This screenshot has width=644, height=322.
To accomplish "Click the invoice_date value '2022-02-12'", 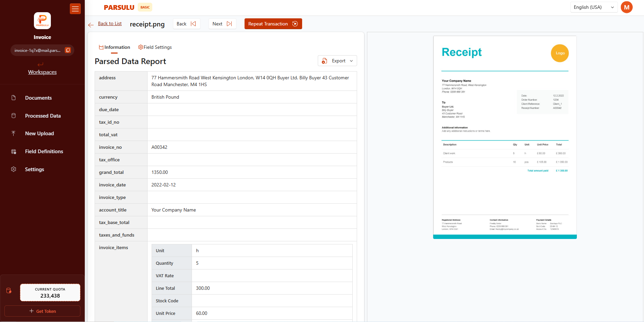I will click(163, 185).
